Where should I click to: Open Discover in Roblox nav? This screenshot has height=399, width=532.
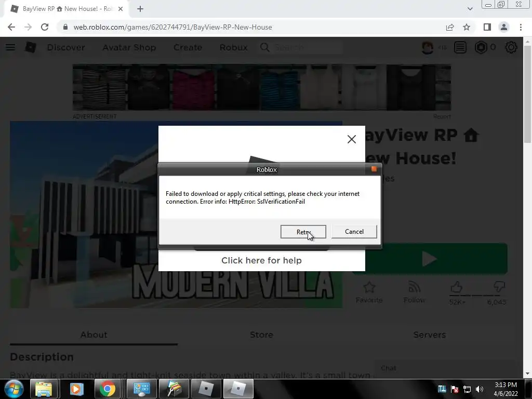pos(66,47)
